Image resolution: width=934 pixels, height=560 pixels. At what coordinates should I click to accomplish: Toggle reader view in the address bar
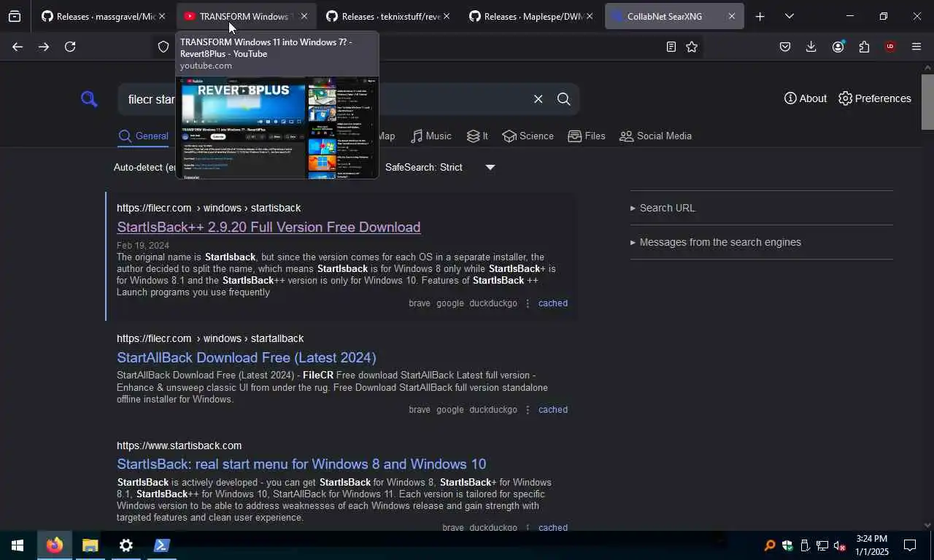coord(671,47)
